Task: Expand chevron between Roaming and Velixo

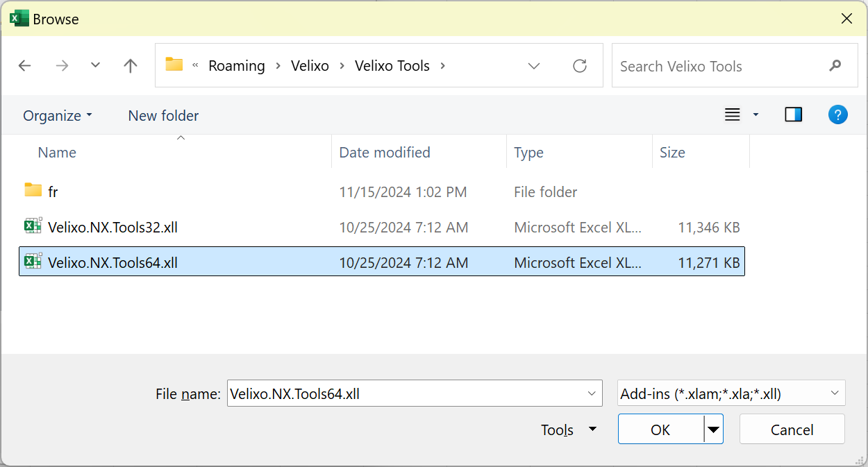Action: (278, 66)
